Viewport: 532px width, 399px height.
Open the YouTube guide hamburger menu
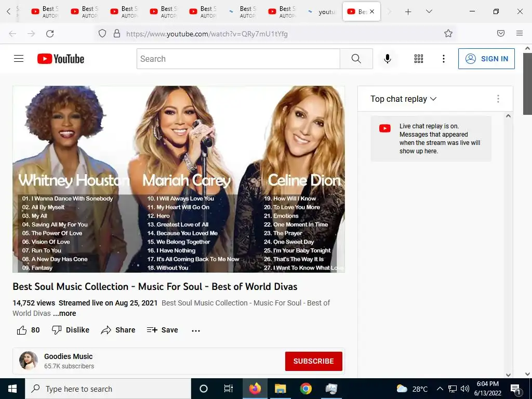tap(19, 59)
